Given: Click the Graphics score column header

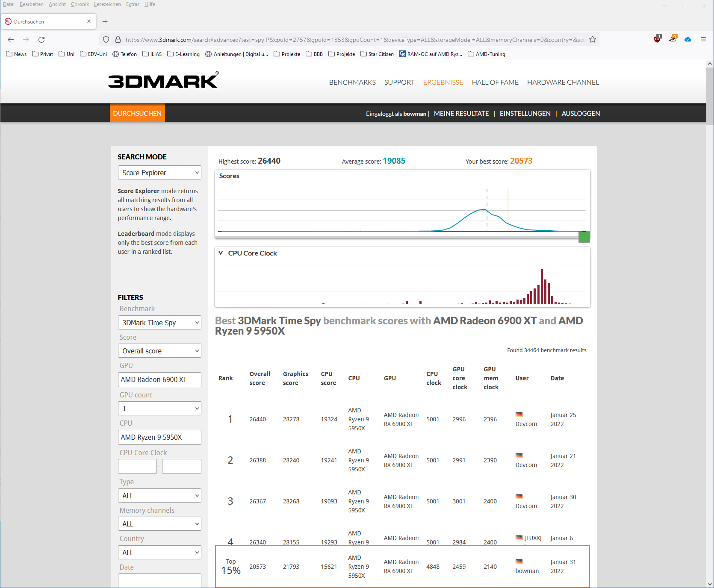Looking at the screenshot, I should [x=295, y=378].
